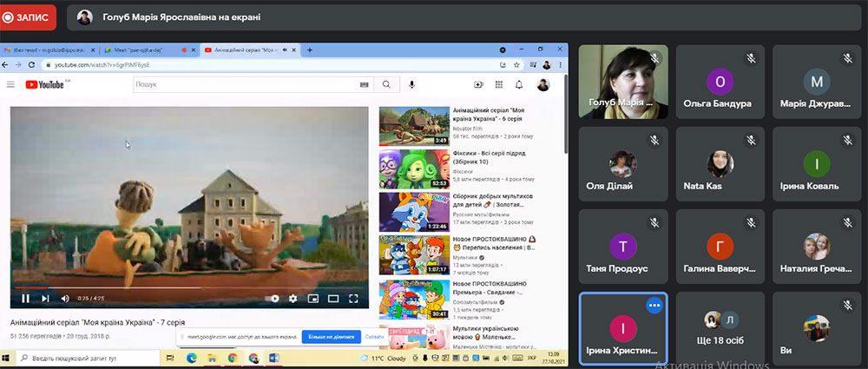Screen dimensions: 868x369
Task: Open YouTube notifications bell
Action: coord(519,85)
